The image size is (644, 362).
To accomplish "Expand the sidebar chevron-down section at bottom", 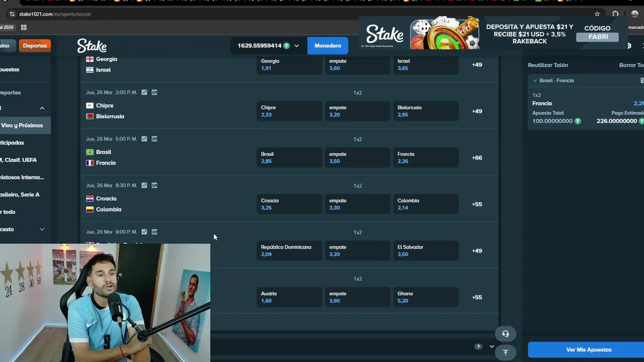I will pyautogui.click(x=42, y=229).
